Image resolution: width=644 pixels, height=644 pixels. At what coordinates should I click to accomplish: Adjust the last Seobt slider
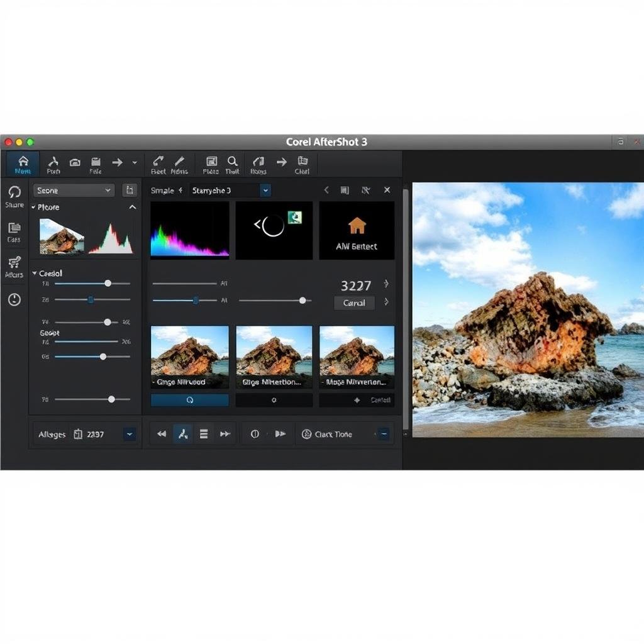click(x=103, y=357)
